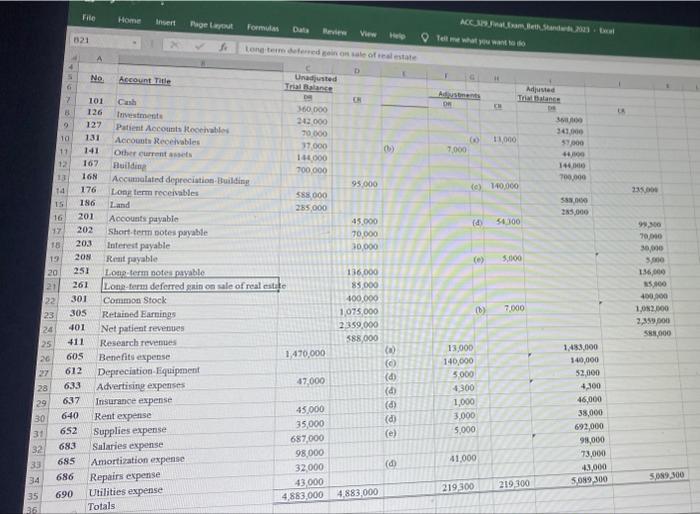Image resolution: width=700 pixels, height=514 pixels.
Task: Select the No. header cell
Action: (97, 78)
